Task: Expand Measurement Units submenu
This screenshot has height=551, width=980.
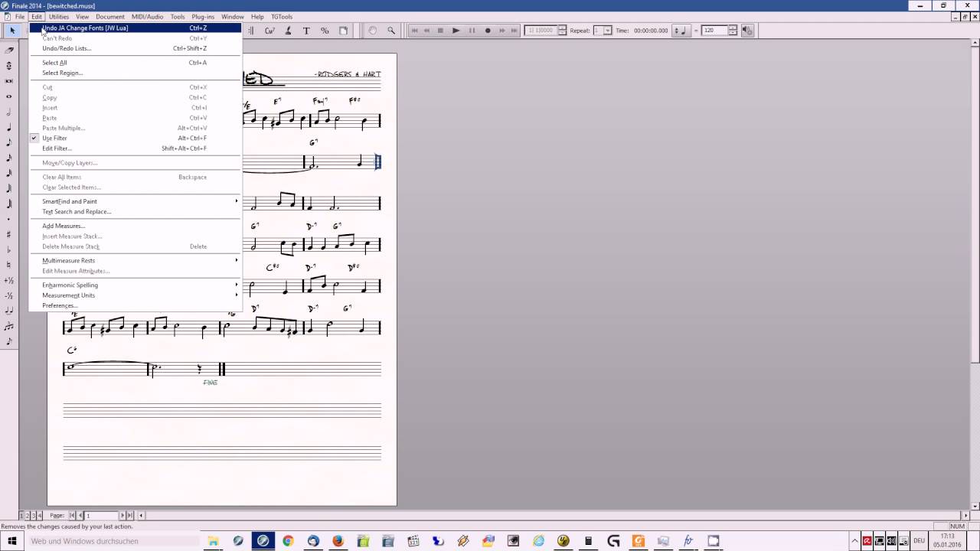Action: click(135, 295)
